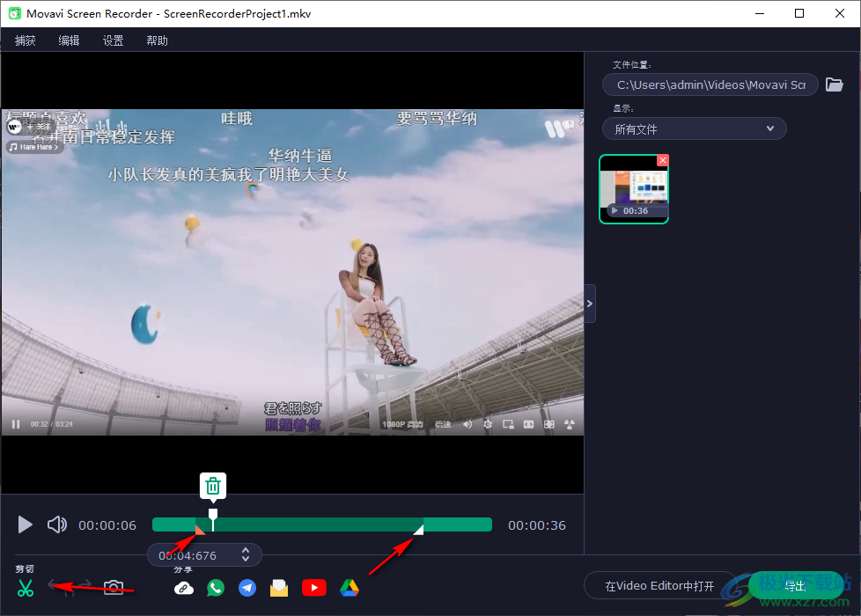
Task: Upload to Google Drive
Action: point(350,588)
